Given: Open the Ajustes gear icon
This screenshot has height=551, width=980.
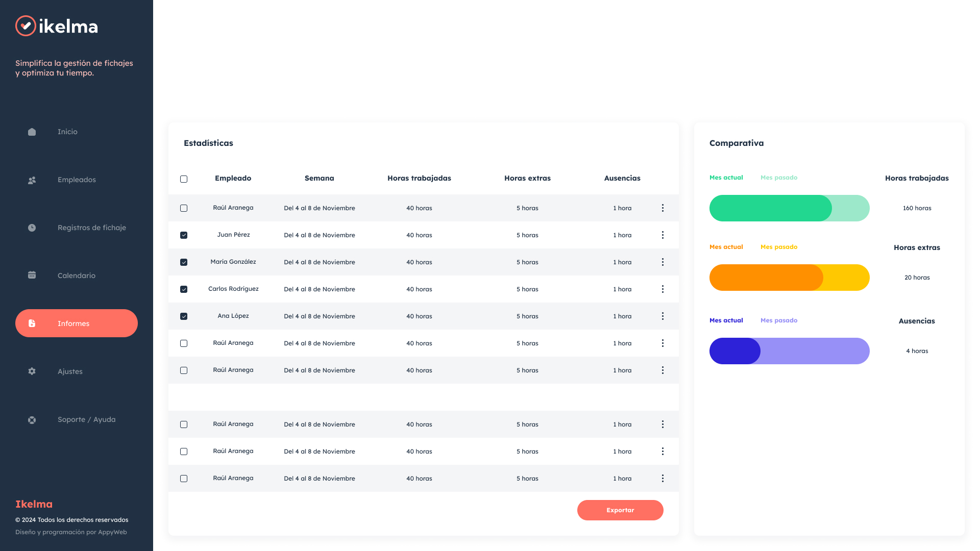Looking at the screenshot, I should [32, 371].
